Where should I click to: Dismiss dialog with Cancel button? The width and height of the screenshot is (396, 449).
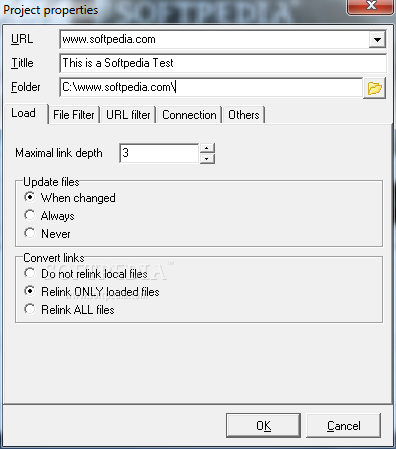(x=343, y=426)
